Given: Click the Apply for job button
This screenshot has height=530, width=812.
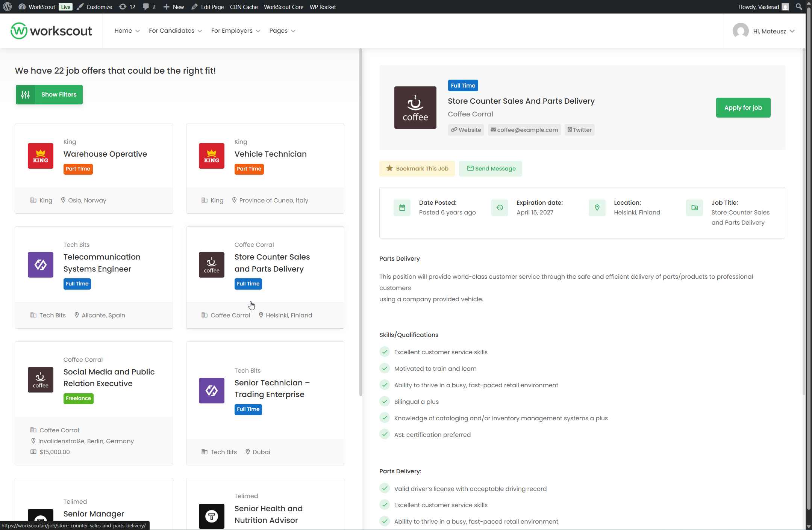Looking at the screenshot, I should pos(743,108).
